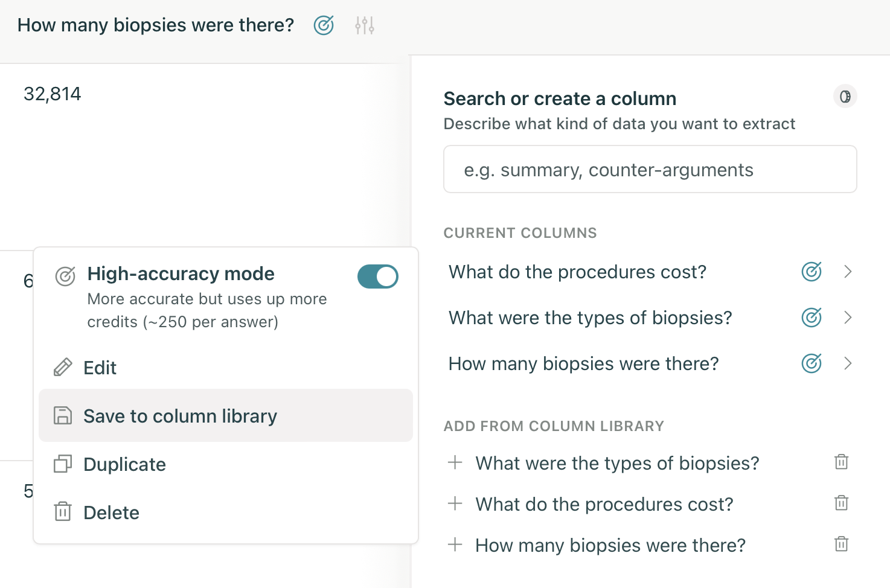This screenshot has height=588, width=890.
Task: Click the trash icon beside "What were the types of biopsies?" library entry
Action: point(842,461)
